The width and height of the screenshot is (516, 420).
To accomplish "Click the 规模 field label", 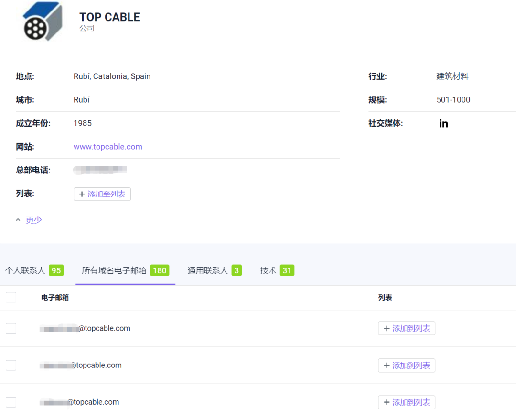I will pyautogui.click(x=377, y=100).
